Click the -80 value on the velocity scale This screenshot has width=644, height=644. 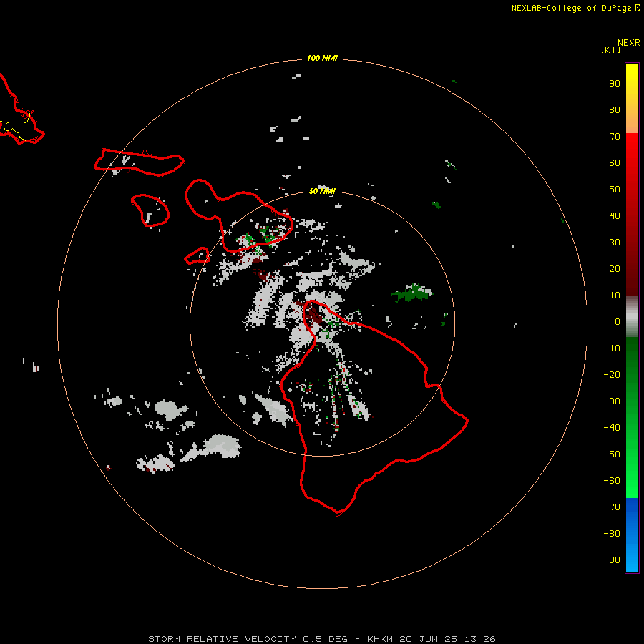tap(612, 534)
